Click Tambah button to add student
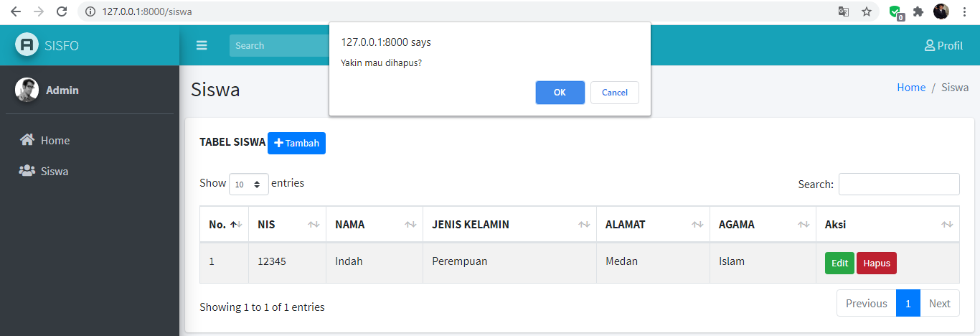The height and width of the screenshot is (336, 980). pyautogui.click(x=296, y=143)
